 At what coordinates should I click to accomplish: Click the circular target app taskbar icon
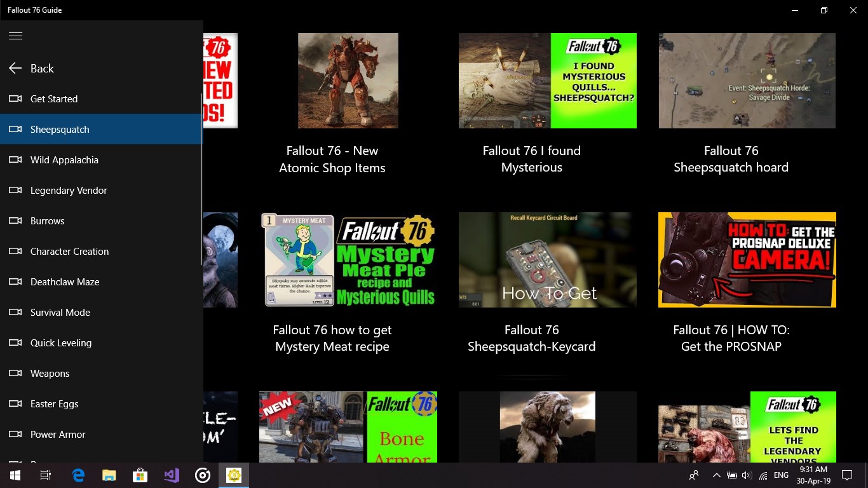(x=203, y=475)
